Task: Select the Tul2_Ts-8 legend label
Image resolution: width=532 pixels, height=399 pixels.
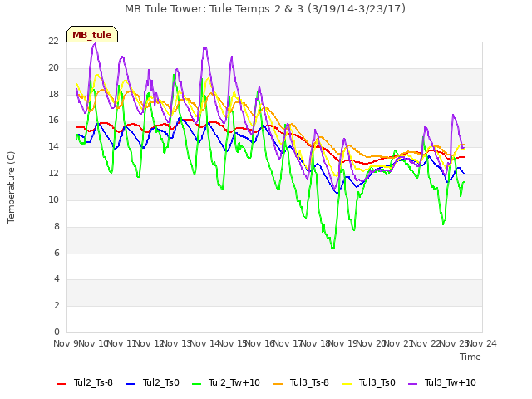Action: click(93, 382)
